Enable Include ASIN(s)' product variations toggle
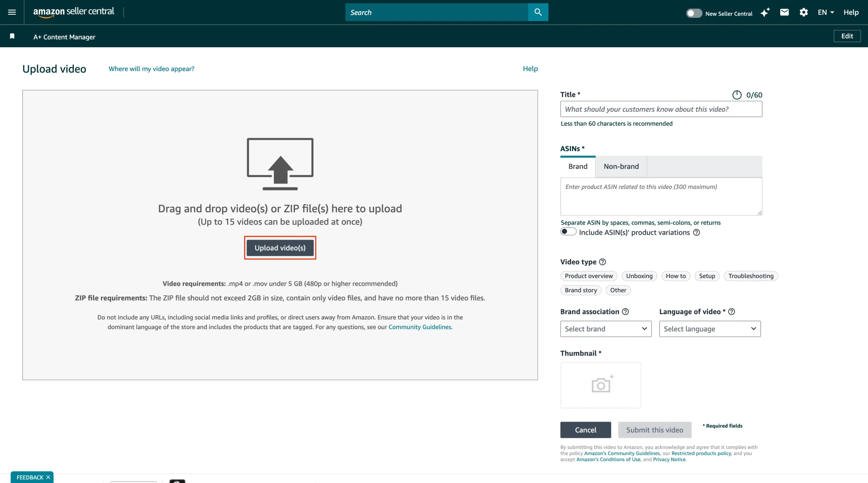The width and height of the screenshot is (868, 483). pyautogui.click(x=568, y=232)
